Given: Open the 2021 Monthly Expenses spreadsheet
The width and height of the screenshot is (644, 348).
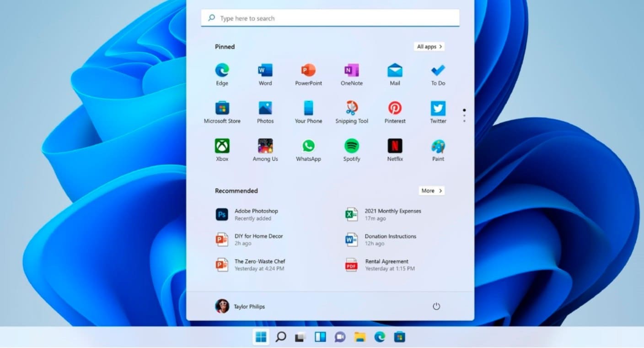Looking at the screenshot, I should (x=393, y=214).
